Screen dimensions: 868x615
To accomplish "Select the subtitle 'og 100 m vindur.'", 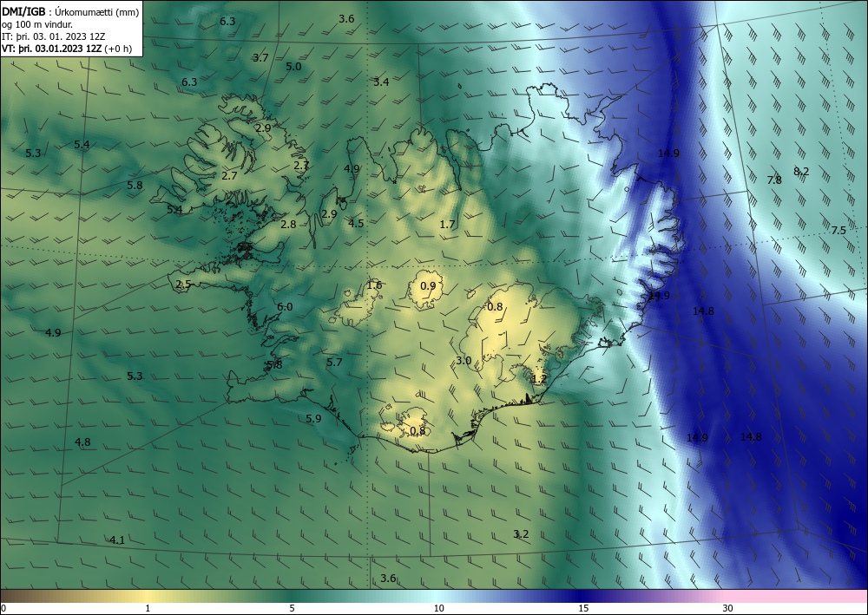I will [37, 24].
